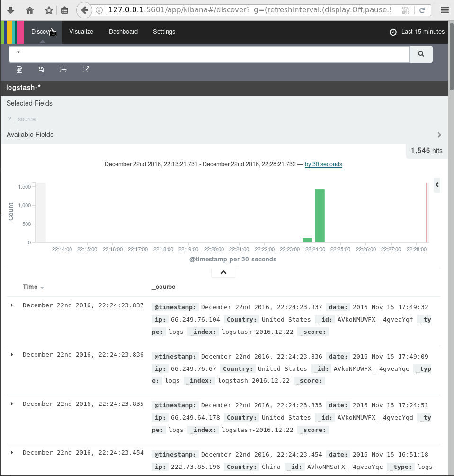
Task: Bookmark page with the star icon
Action: point(48,10)
